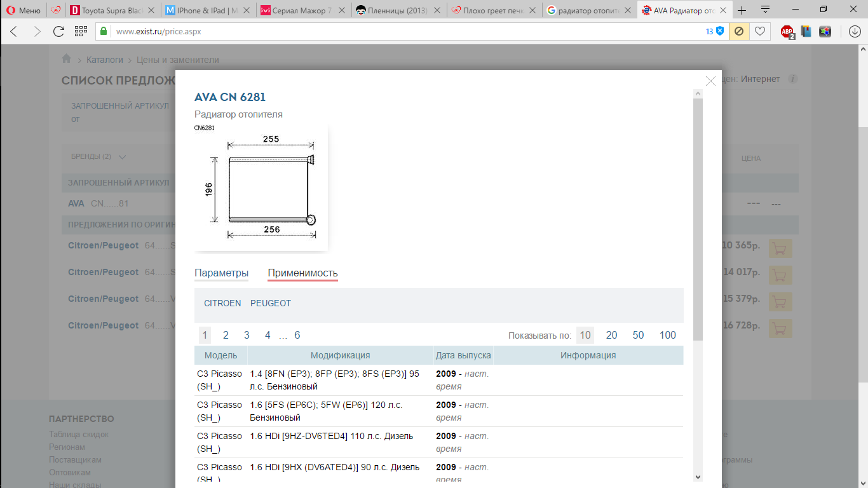
Task: Show 50 results per page
Action: pos(638,335)
